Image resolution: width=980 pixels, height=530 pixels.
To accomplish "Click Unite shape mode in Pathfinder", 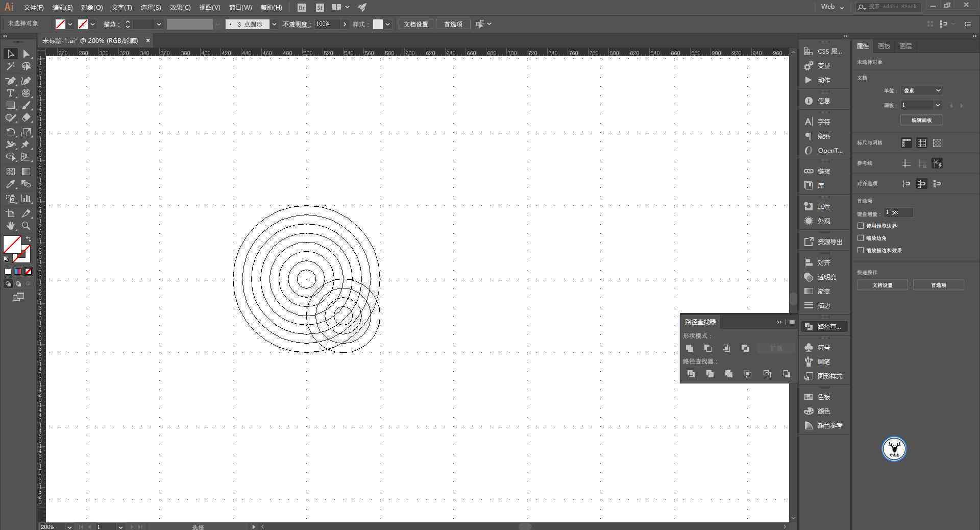I will pos(690,348).
